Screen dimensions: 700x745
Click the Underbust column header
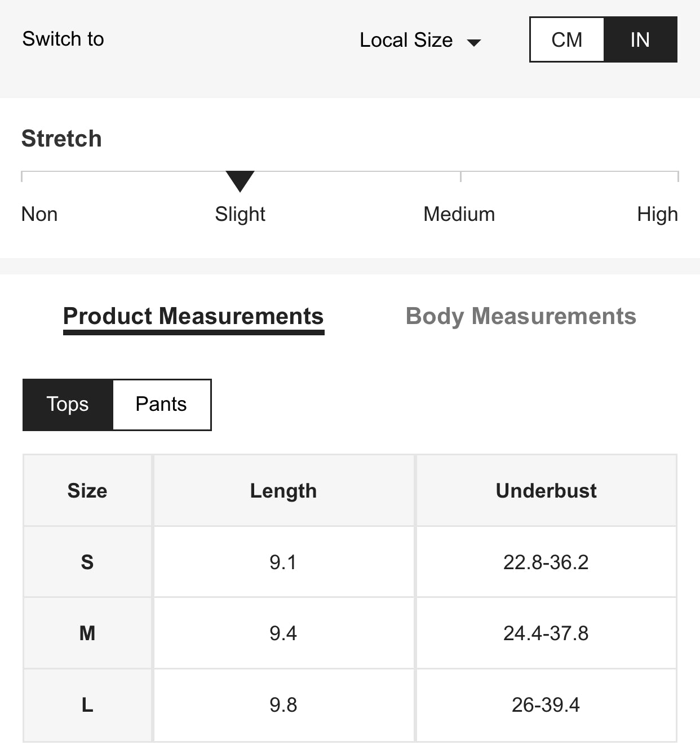[546, 490]
